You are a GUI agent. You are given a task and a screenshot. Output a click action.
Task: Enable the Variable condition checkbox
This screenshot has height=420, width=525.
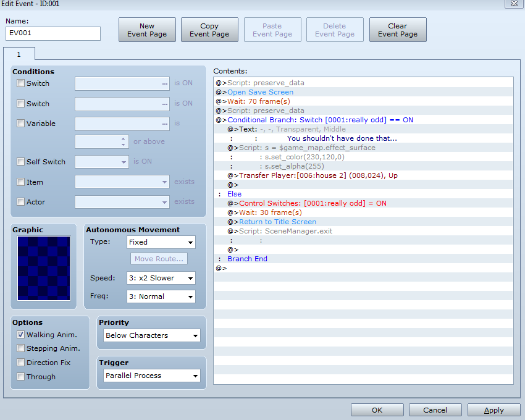point(21,124)
